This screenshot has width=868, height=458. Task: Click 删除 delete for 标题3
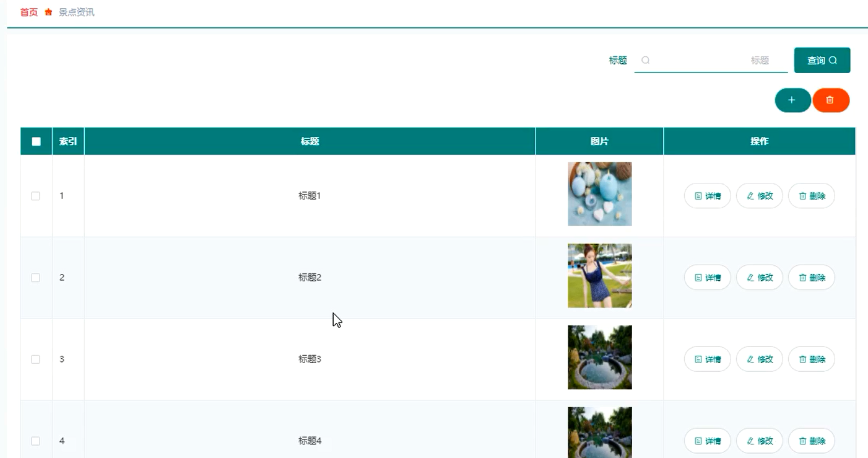(812, 359)
